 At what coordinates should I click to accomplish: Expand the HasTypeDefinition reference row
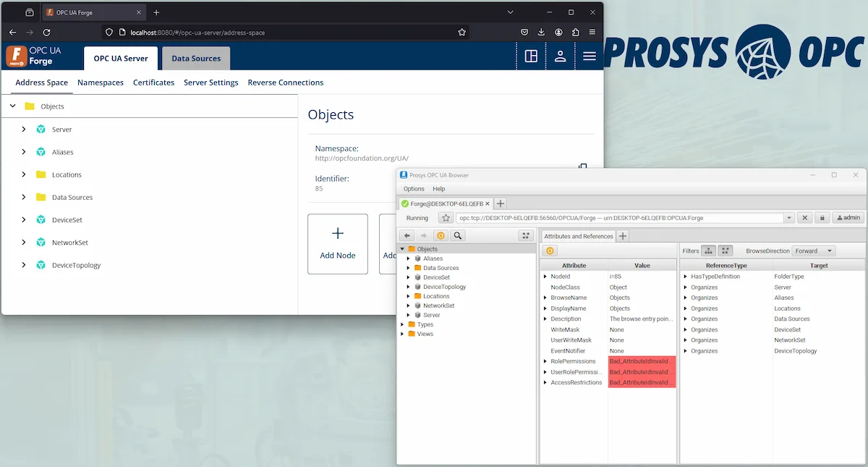coord(685,277)
